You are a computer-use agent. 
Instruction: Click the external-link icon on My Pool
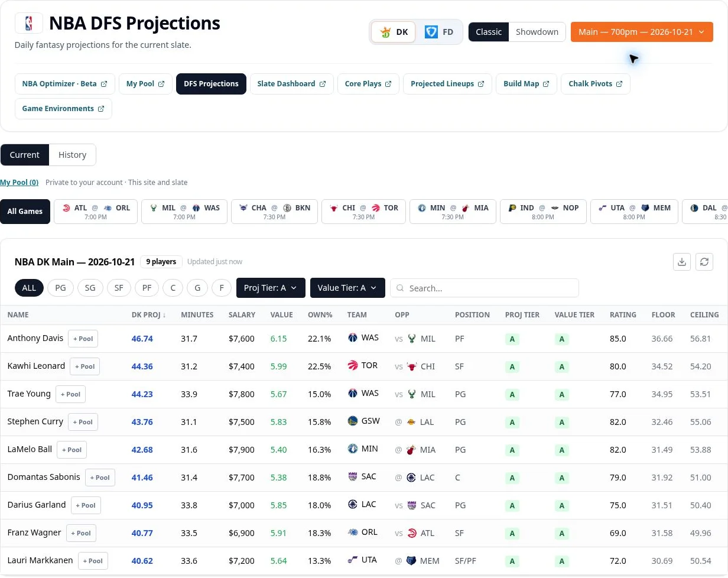pyautogui.click(x=161, y=84)
